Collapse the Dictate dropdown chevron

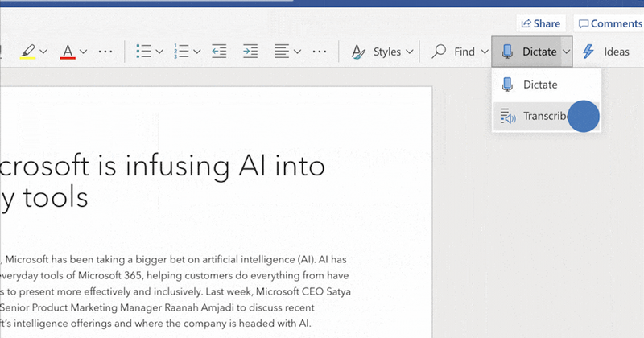click(x=567, y=52)
